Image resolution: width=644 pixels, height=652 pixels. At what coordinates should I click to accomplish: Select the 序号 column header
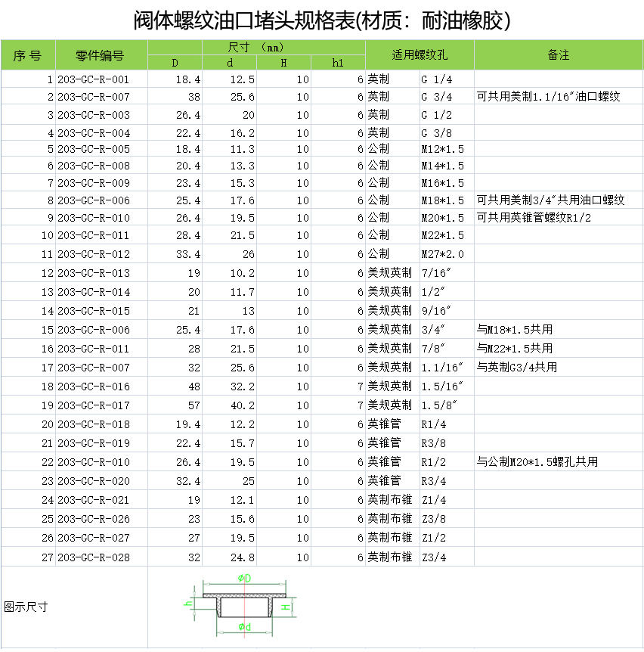coord(28,55)
